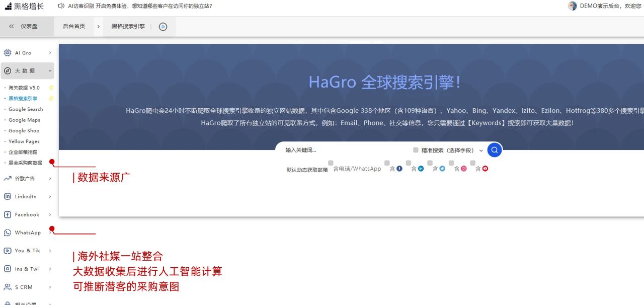Collapse the 大数据 menu chevron
The image size is (644, 305).
pyautogui.click(x=50, y=71)
